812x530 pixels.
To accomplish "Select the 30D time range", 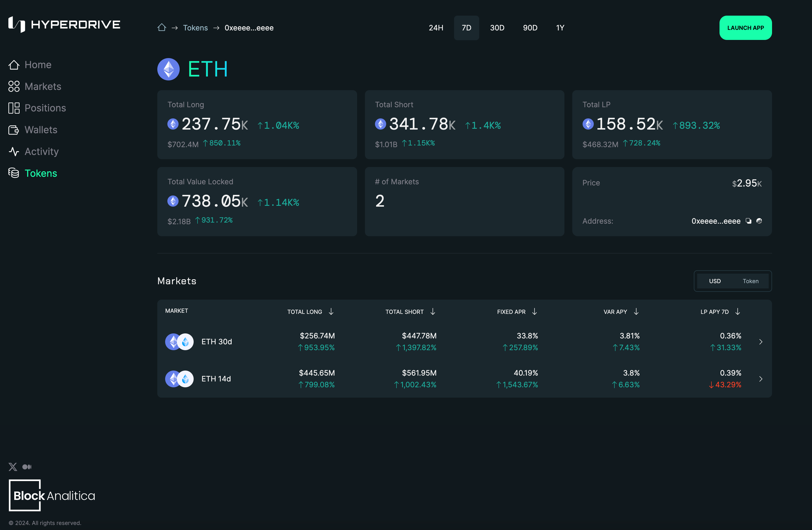I will pyautogui.click(x=497, y=28).
